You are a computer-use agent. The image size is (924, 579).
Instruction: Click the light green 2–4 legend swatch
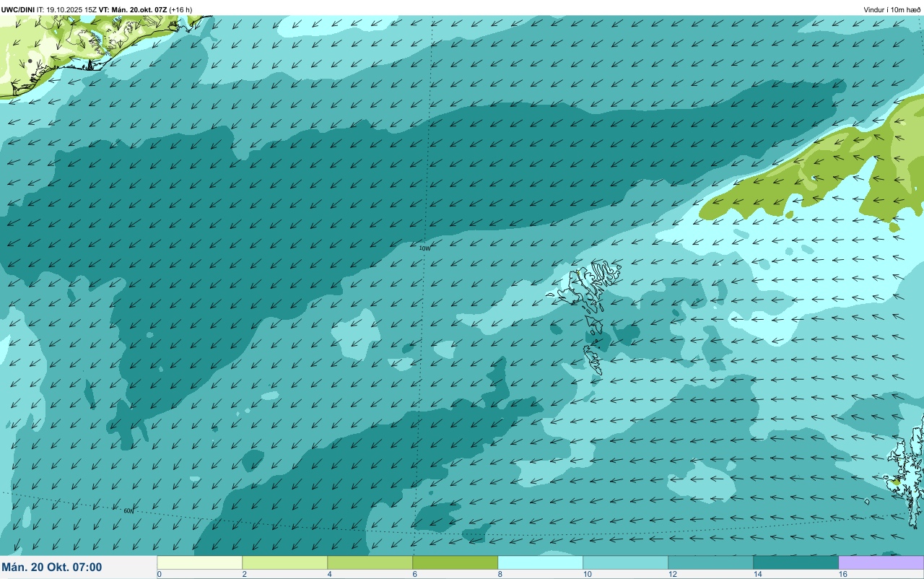[x=285, y=562]
